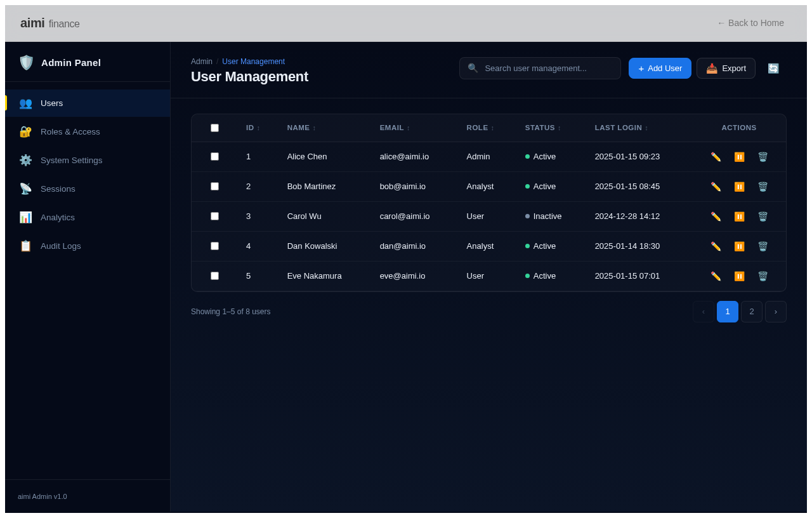Follow the Back to Home link
The width and height of the screenshot is (812, 518).
pyautogui.click(x=750, y=23)
